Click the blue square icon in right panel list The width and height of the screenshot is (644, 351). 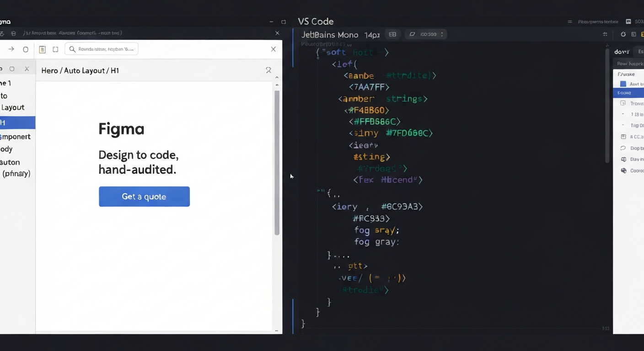pos(623,84)
